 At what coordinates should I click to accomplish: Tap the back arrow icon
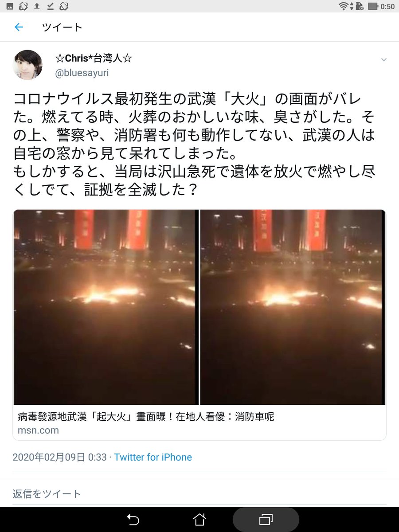pos(19,27)
